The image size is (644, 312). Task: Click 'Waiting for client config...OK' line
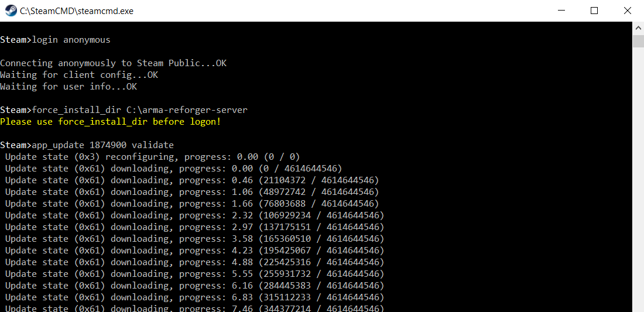(79, 75)
